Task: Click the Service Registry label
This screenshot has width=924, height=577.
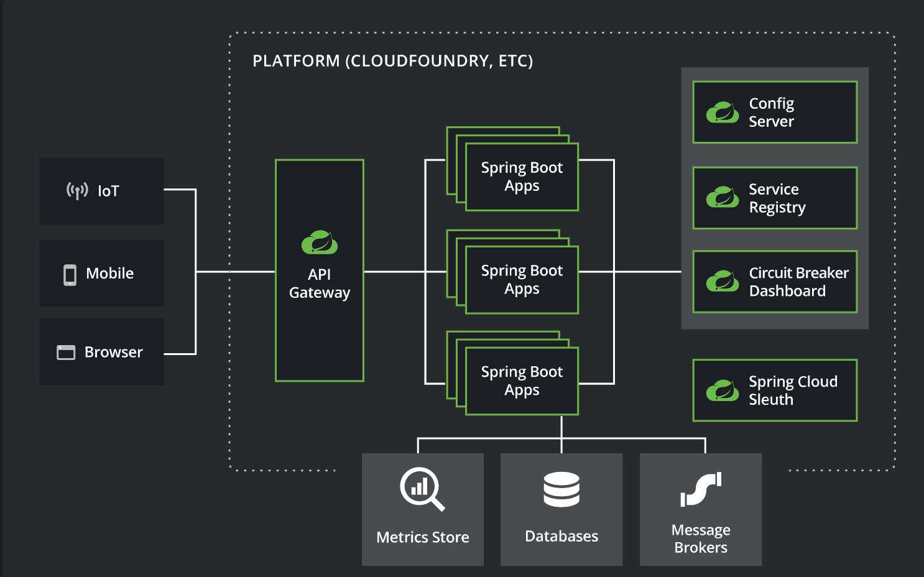Action: (x=777, y=198)
